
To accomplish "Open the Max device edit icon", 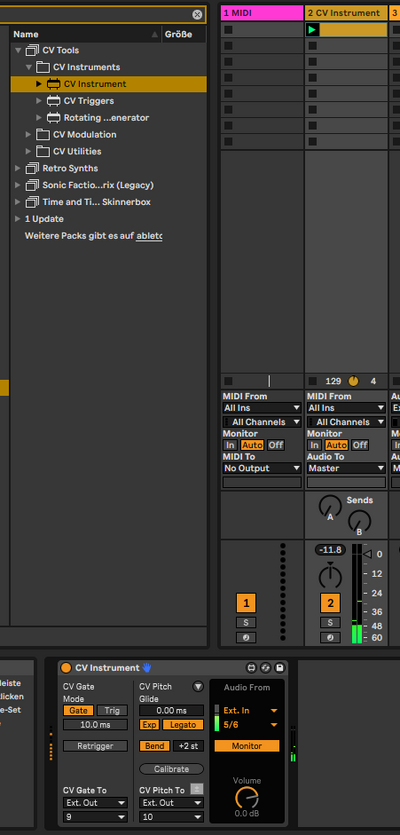I will pos(251,668).
